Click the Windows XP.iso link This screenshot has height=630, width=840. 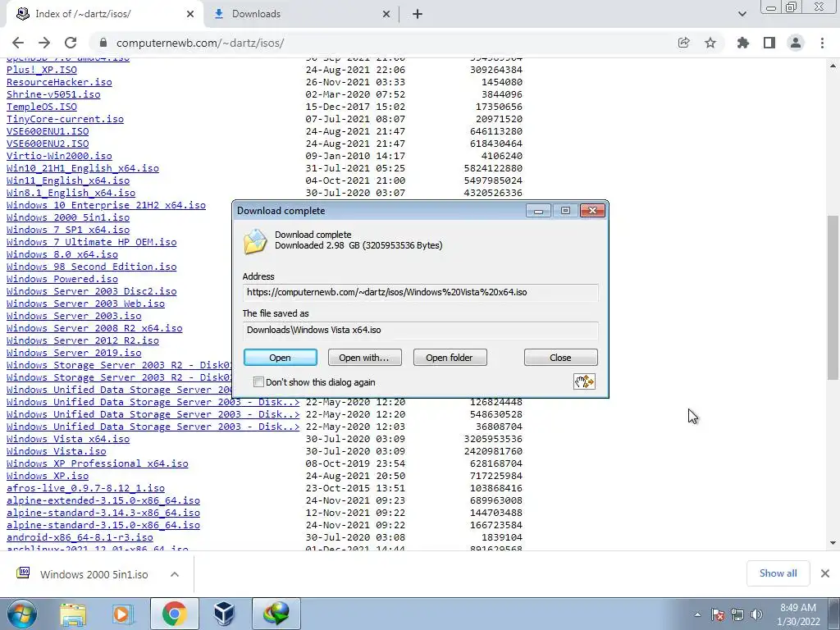coord(48,476)
